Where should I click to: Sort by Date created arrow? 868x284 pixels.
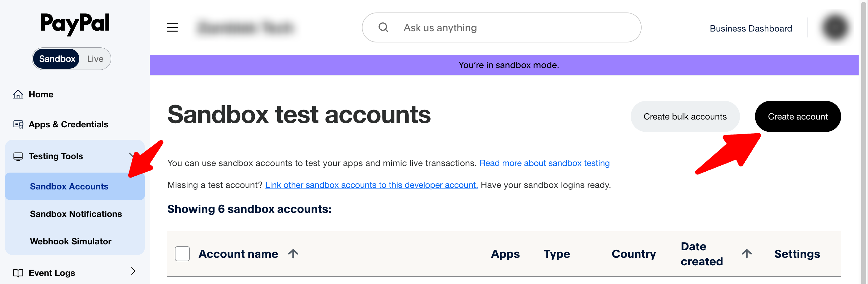(x=746, y=254)
